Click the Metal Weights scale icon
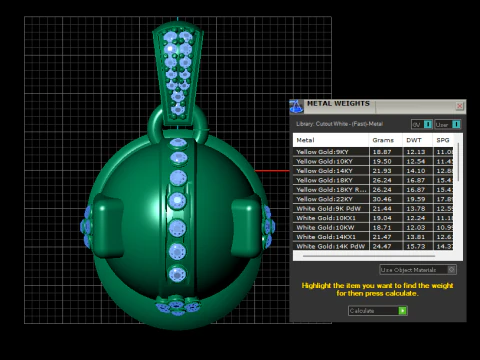480x360 pixels. tap(296, 106)
